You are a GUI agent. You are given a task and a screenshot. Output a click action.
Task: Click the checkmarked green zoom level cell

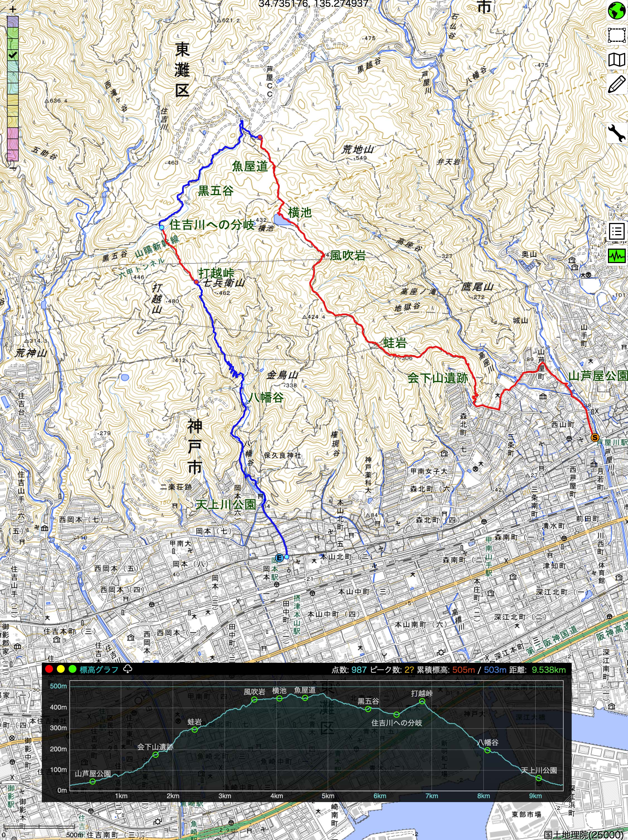click(x=13, y=55)
